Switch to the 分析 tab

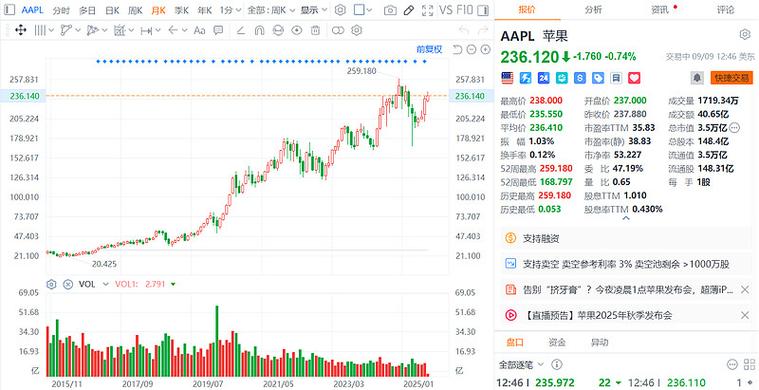click(593, 9)
